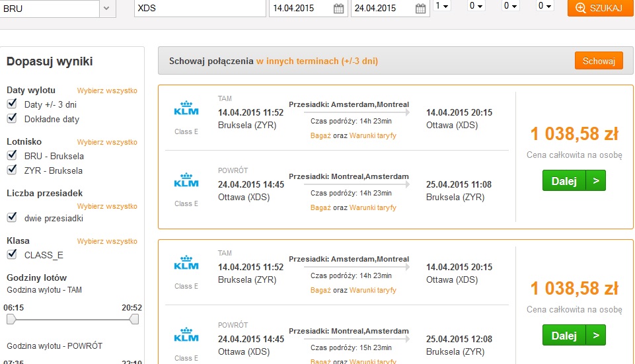Click KLM logo in second result outbound flight
Image resolution: width=635 pixels, height=364 pixels.
click(x=186, y=263)
